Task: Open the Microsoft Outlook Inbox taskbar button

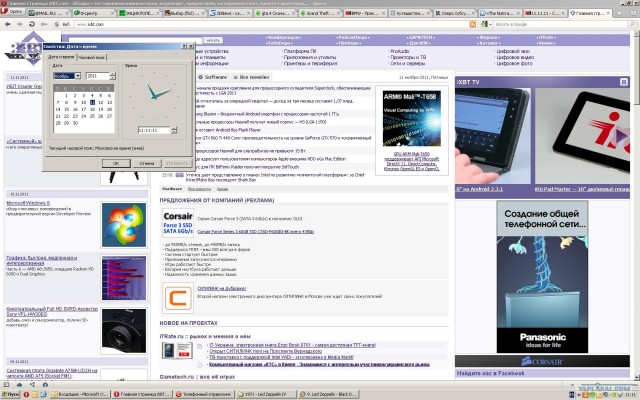Action: click(80, 394)
